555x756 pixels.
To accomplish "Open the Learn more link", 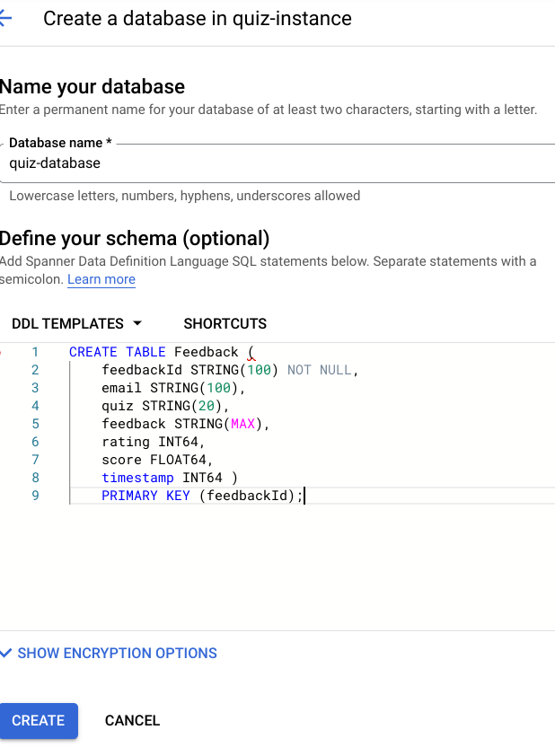I will tap(101, 279).
